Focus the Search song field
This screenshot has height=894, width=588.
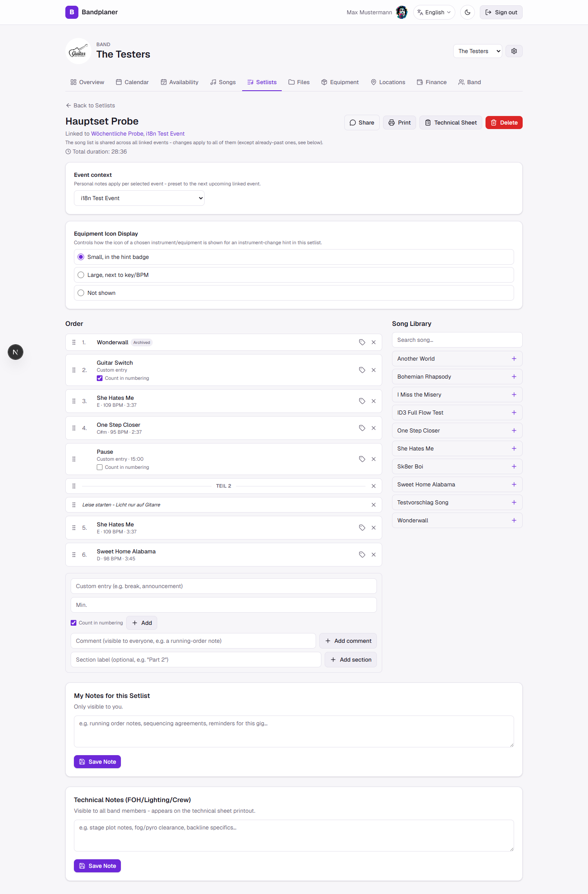coord(457,340)
